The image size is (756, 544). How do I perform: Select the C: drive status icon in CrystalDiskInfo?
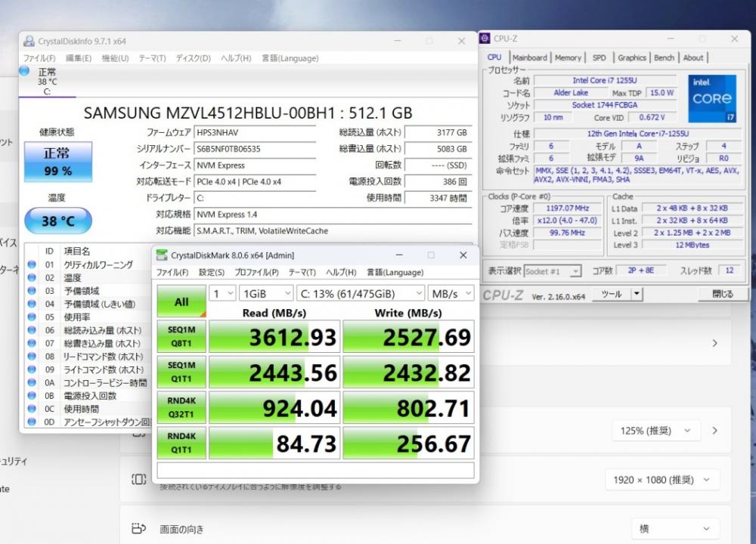coord(25,72)
